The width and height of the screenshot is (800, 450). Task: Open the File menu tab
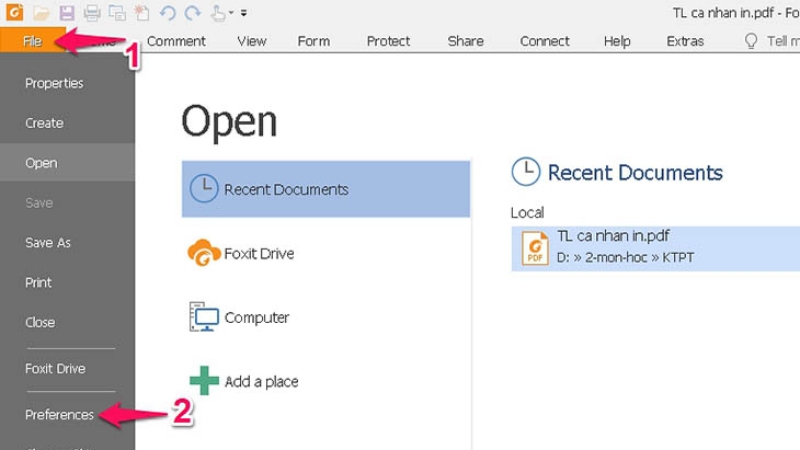click(32, 41)
